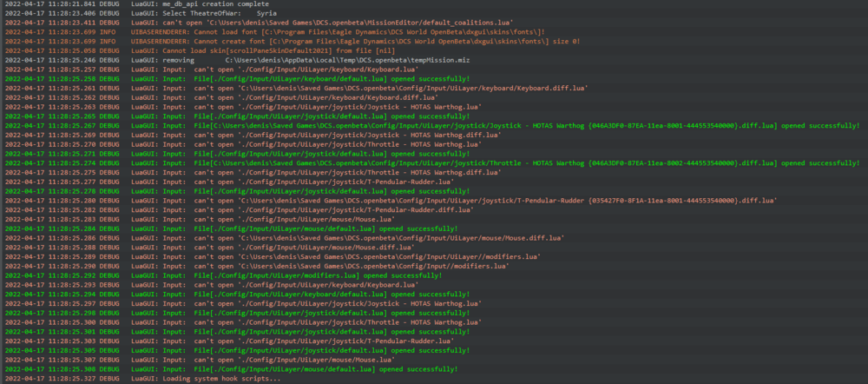Click the 11:28:25.289 UiLayer//modifiers.lua line
Image resolution: width=868 pixels, height=384 pixels.
click(273, 256)
